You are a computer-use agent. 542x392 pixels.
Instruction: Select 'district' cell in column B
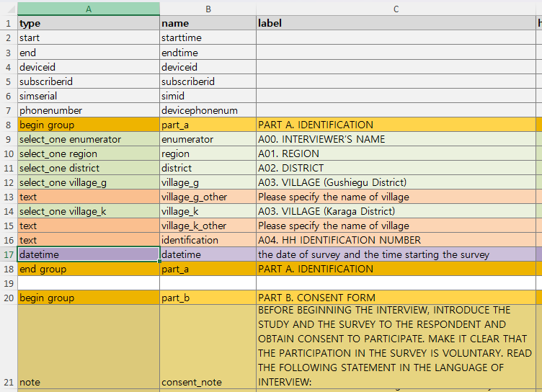208,168
